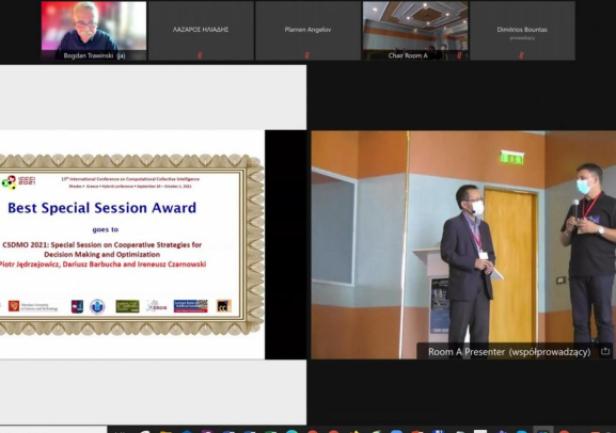Click the icon right of Room A Presenter label

click(x=604, y=352)
